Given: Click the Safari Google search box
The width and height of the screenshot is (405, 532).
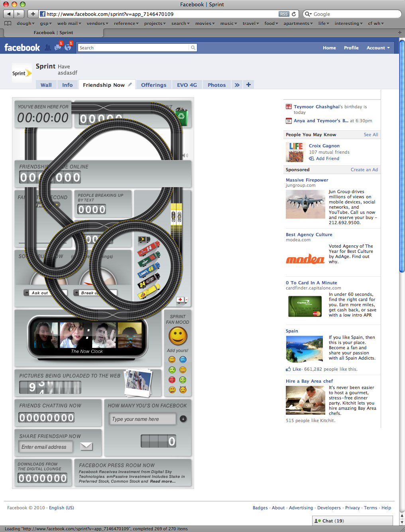Looking at the screenshot, I should [352, 14].
